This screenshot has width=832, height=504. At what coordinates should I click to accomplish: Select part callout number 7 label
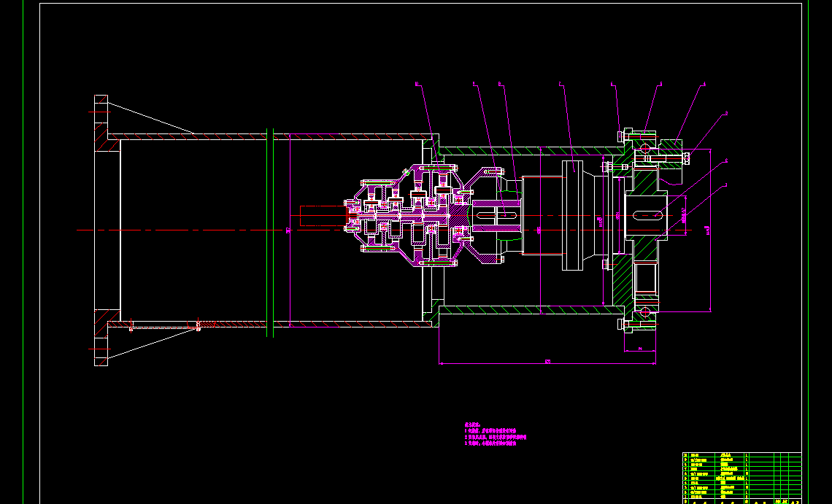[560, 83]
